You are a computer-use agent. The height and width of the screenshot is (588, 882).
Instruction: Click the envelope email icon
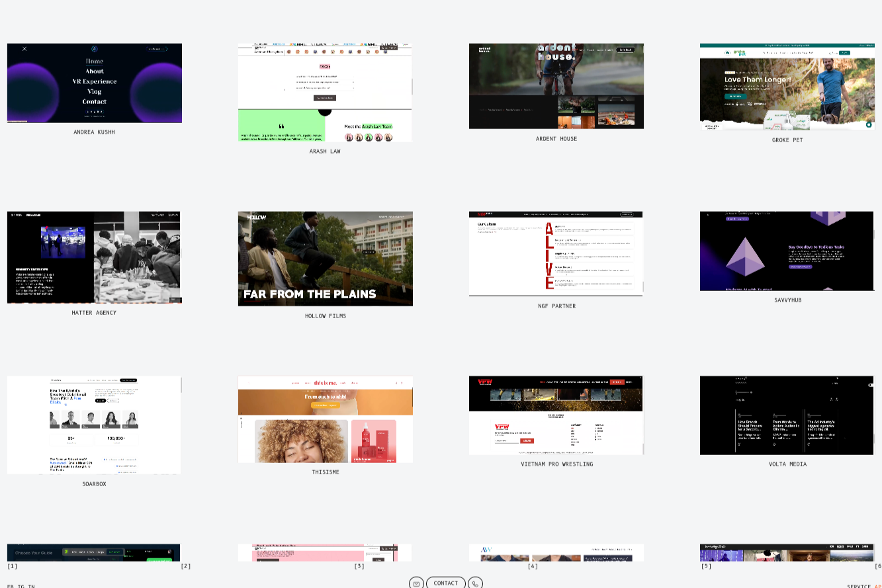(416, 583)
